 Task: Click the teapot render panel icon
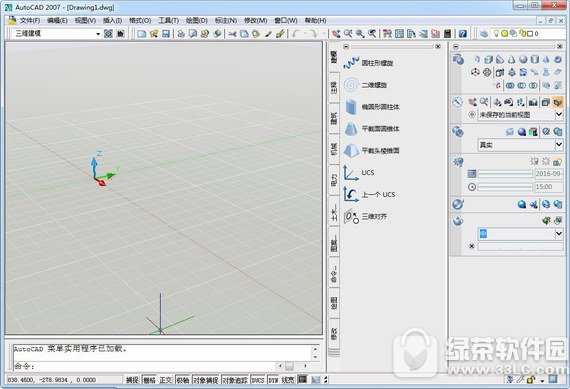(x=458, y=221)
